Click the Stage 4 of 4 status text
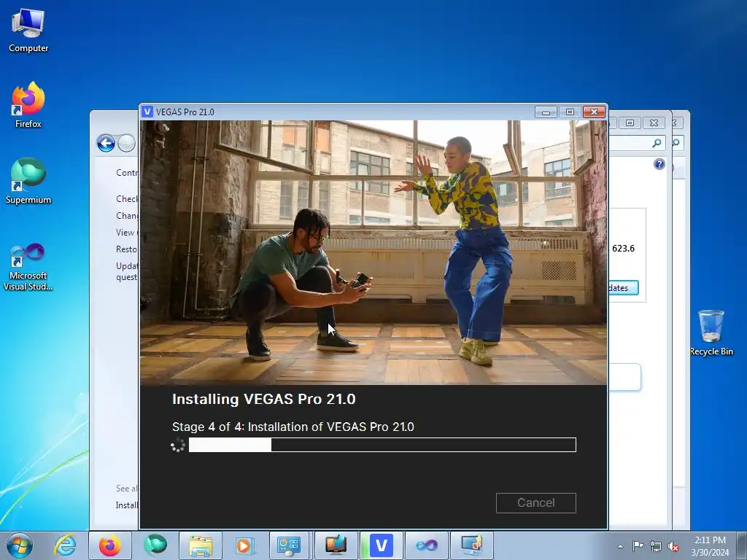The width and height of the screenshot is (747, 560). [x=293, y=427]
